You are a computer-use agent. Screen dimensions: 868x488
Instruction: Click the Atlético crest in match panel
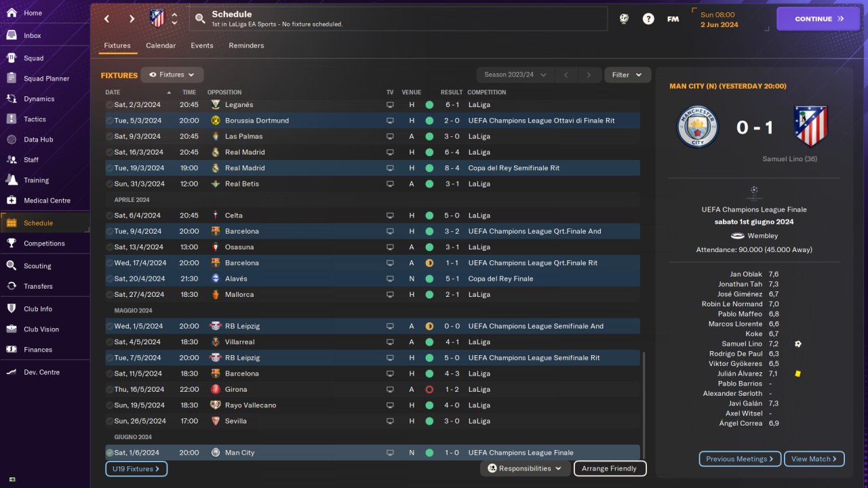click(x=810, y=127)
